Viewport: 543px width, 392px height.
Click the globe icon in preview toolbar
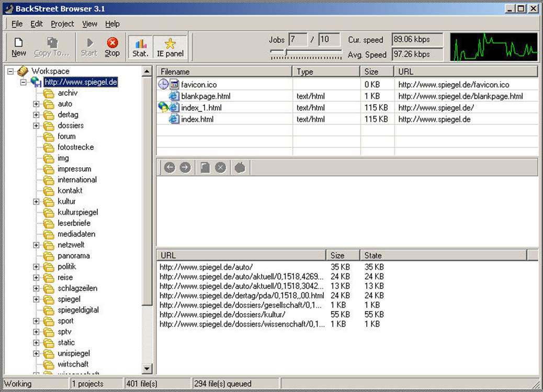pos(240,168)
